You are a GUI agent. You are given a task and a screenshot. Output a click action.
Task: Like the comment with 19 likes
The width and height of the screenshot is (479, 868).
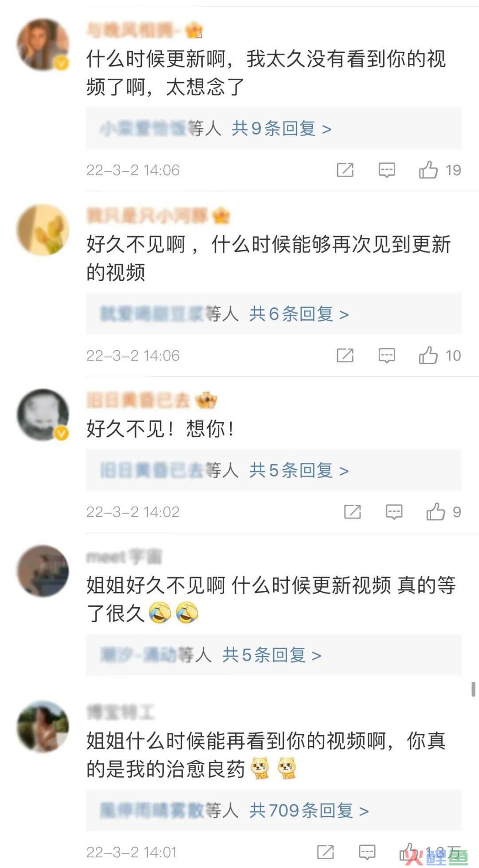click(x=428, y=170)
